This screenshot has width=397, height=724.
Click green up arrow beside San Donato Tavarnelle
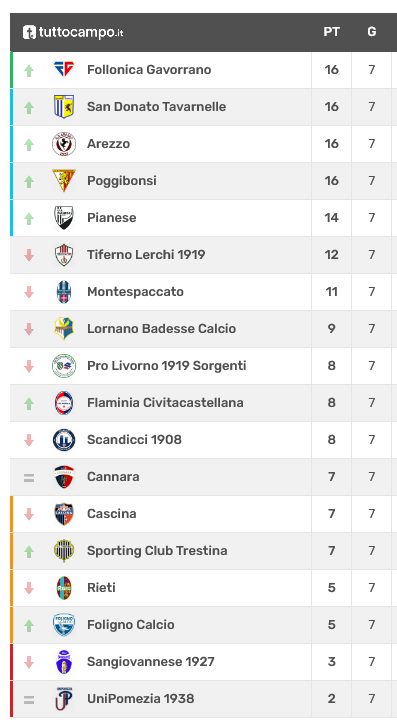(x=29, y=108)
